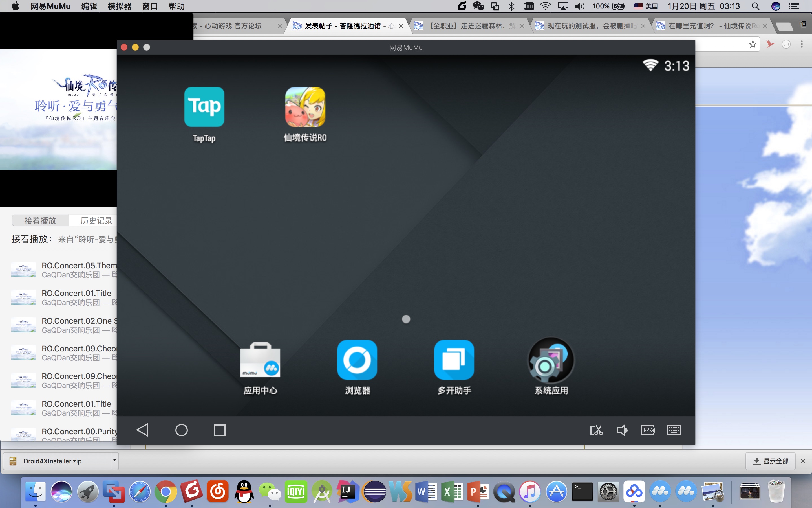The image size is (812, 508).
Task: Open the 帮助 menu
Action: (x=177, y=6)
